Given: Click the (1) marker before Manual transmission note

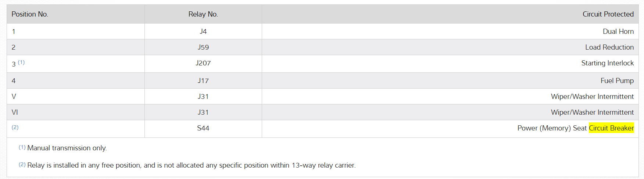Looking at the screenshot, I should [x=22, y=147].
